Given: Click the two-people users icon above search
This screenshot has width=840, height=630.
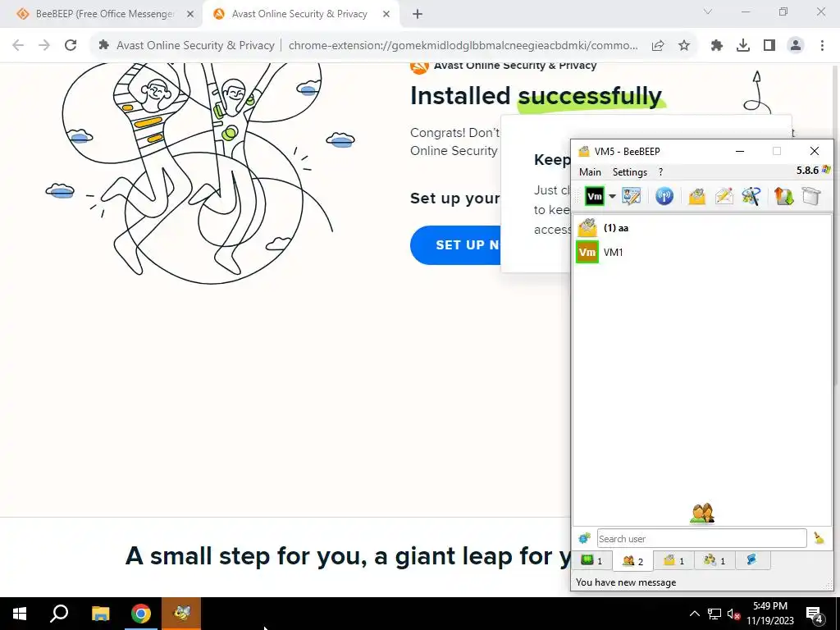Looking at the screenshot, I should (702, 514).
